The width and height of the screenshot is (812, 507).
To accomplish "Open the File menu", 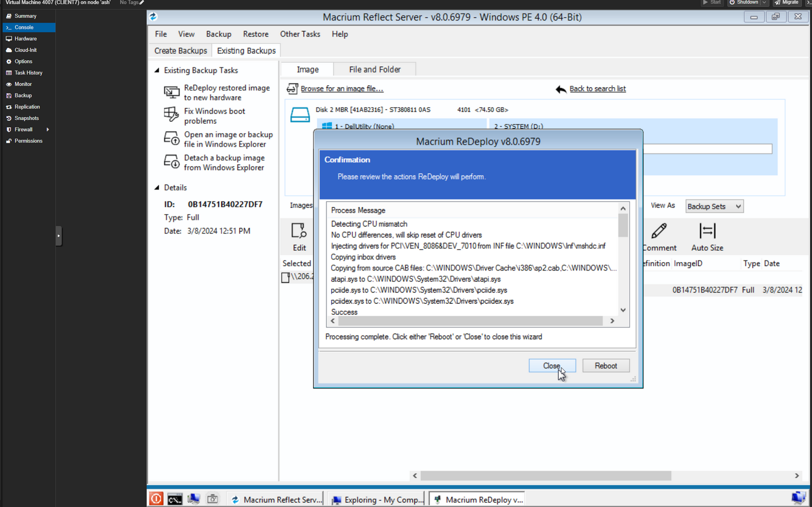I will coord(161,34).
